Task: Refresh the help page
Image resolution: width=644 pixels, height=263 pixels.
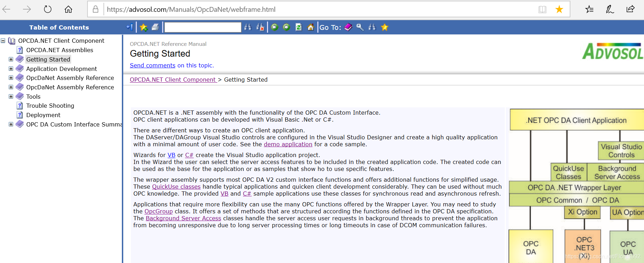Action: pos(299,27)
